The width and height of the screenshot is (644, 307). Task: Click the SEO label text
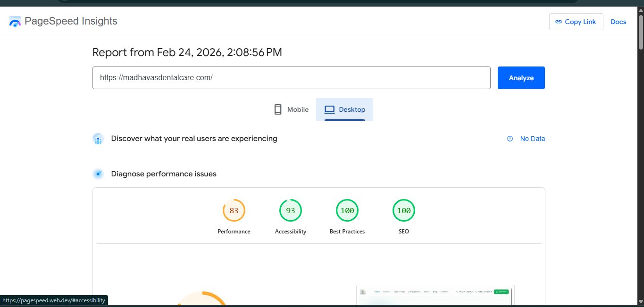click(x=404, y=232)
